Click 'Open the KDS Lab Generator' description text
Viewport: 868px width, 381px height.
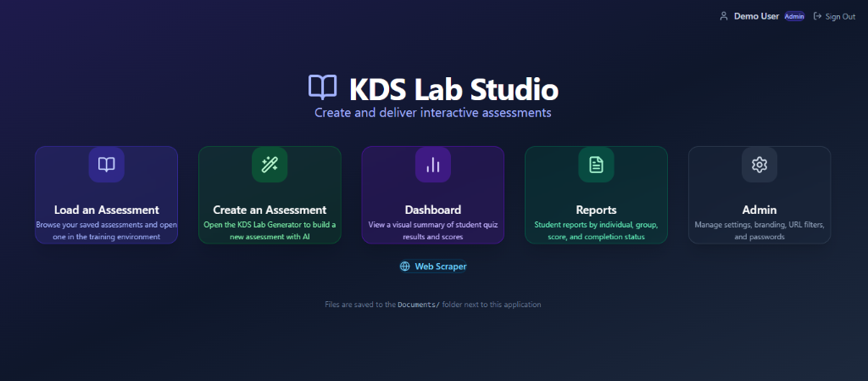coord(270,231)
